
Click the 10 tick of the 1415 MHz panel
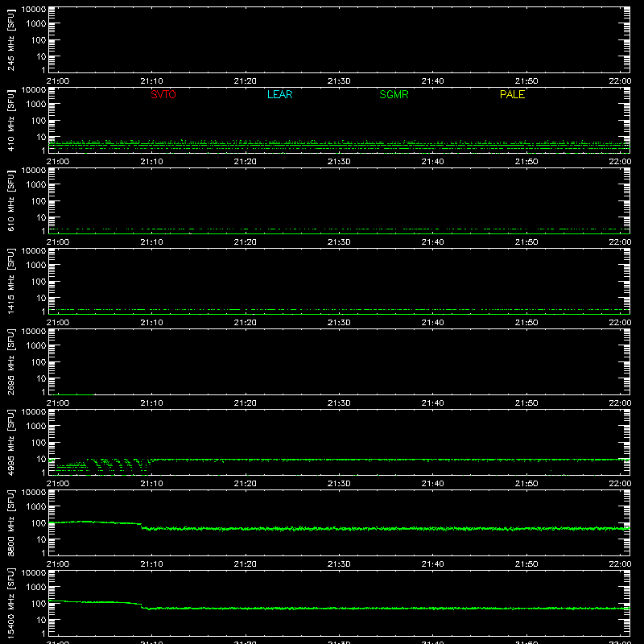[x=41, y=298]
